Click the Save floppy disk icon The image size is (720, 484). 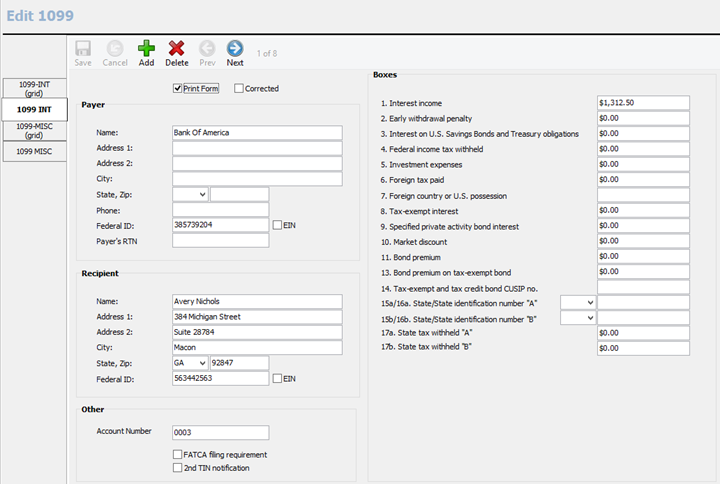(83, 48)
